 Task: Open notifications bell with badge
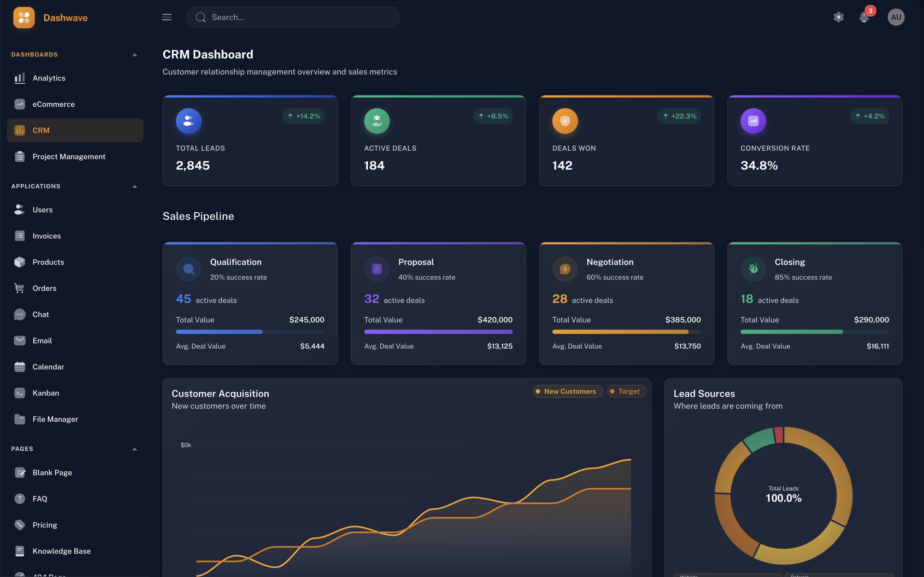[x=864, y=17]
